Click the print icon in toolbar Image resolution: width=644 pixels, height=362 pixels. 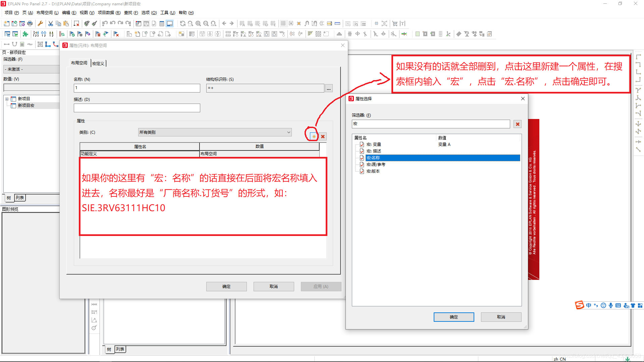click(x=30, y=23)
